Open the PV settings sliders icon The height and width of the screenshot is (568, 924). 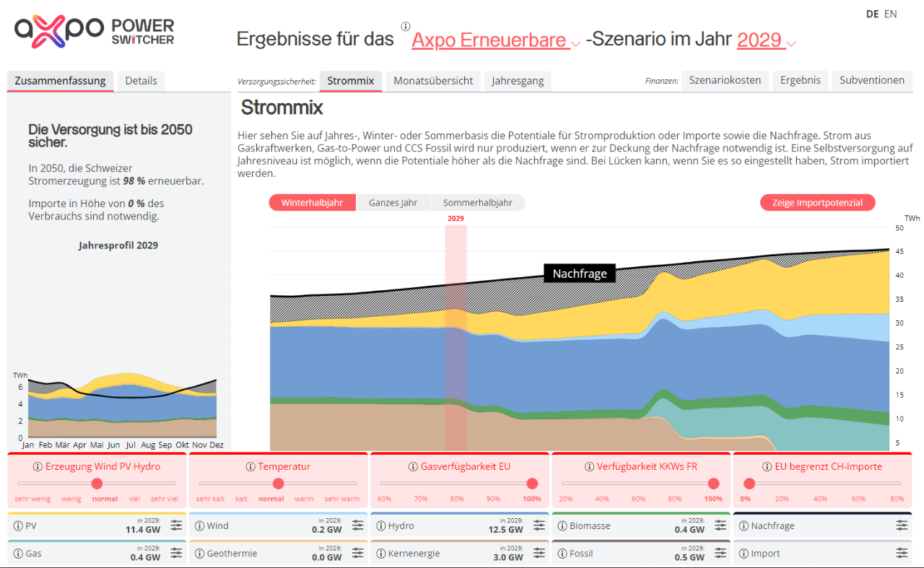tap(176, 525)
